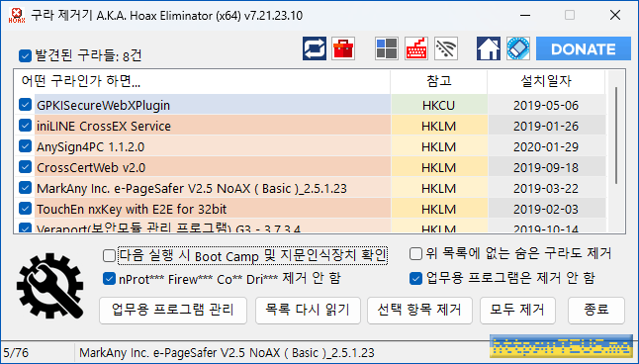Uncheck the TouchEn nxKey checkbox

tap(25, 209)
